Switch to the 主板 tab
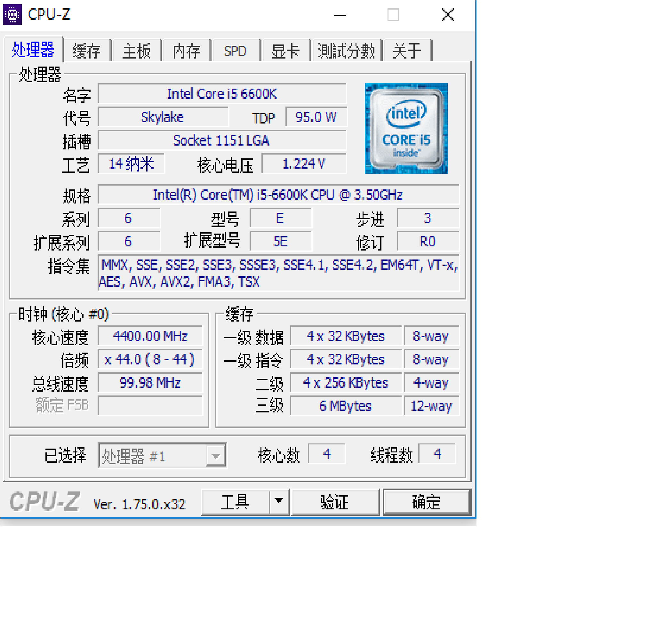The width and height of the screenshot is (672, 622). click(x=136, y=51)
